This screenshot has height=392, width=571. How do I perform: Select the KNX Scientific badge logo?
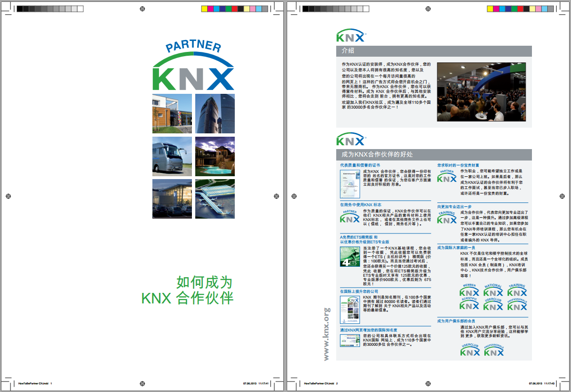(469, 304)
